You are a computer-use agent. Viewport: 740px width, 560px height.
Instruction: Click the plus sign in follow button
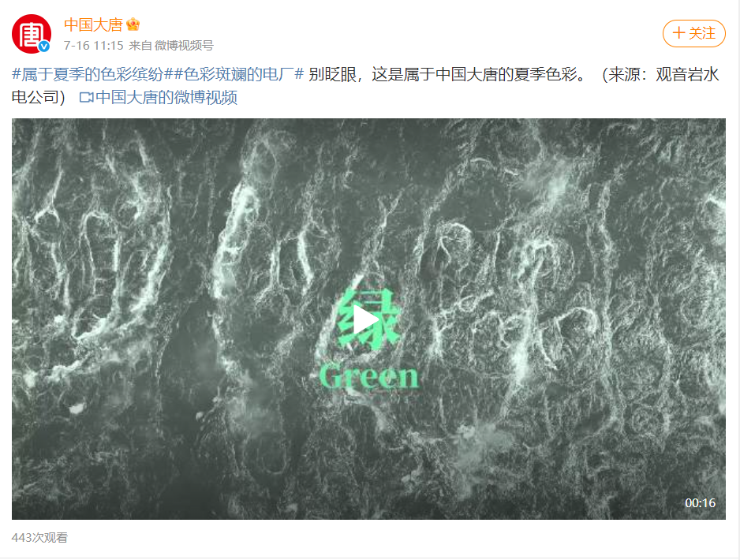(678, 33)
